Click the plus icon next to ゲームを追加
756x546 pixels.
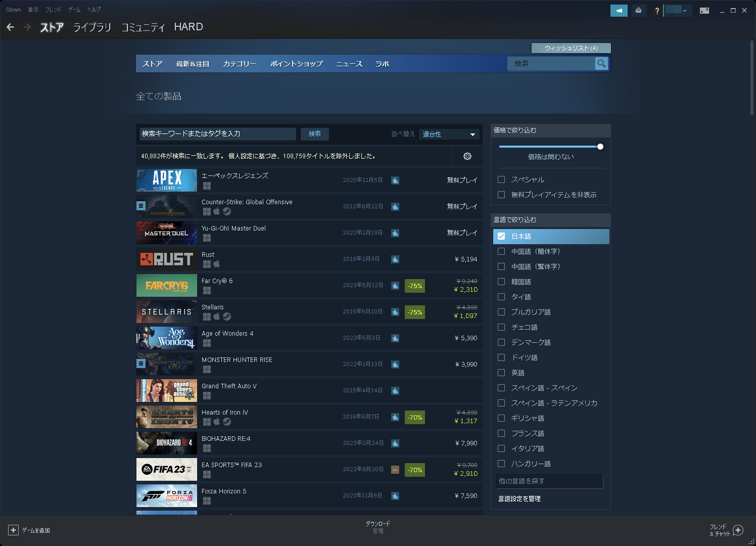14,530
